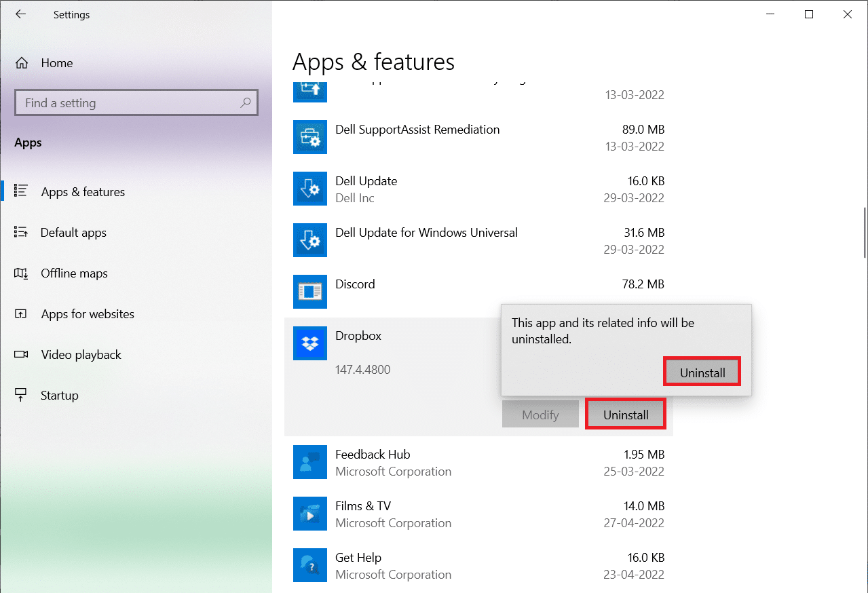Select the Discord app name
The width and height of the screenshot is (868, 593).
355,284
